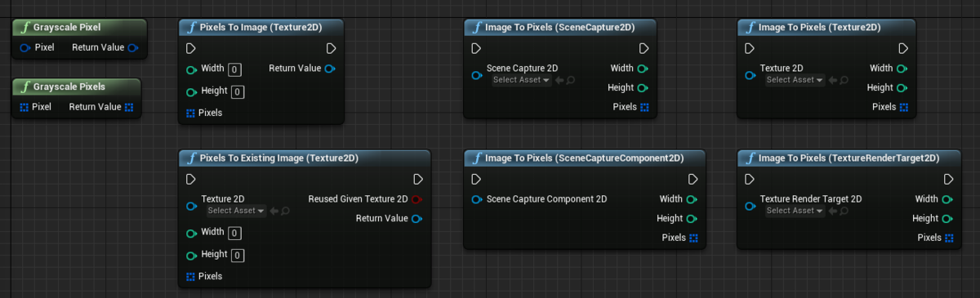This screenshot has width=980, height=298.
Task: Click Width pin on Pixels To Existing Image node
Action: coord(192,233)
